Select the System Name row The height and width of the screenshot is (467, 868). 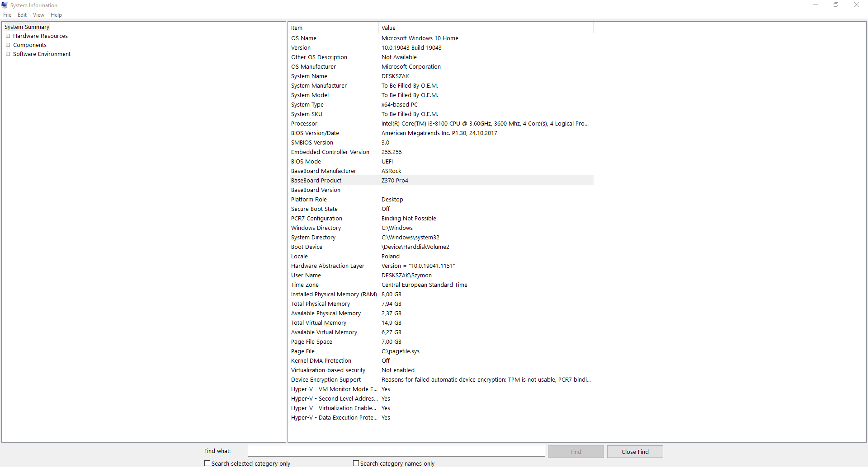coord(441,76)
